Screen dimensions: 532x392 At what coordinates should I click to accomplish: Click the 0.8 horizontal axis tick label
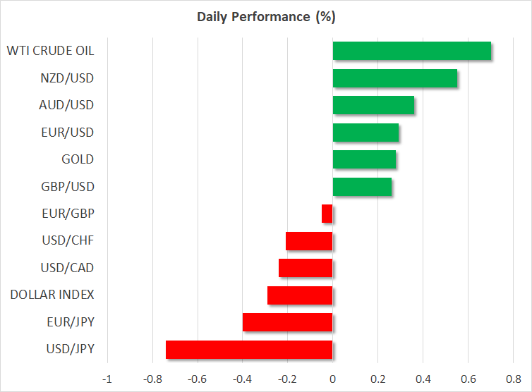pyautogui.click(x=513, y=377)
